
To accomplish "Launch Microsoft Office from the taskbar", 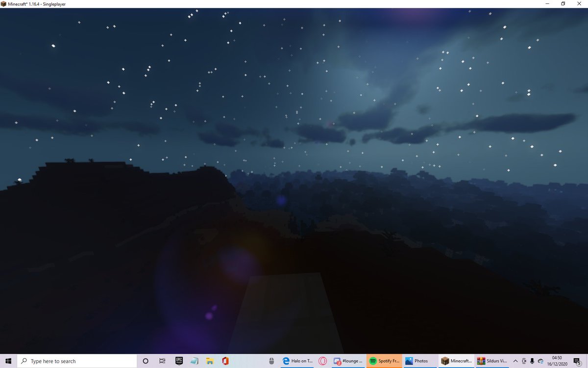I will (225, 361).
